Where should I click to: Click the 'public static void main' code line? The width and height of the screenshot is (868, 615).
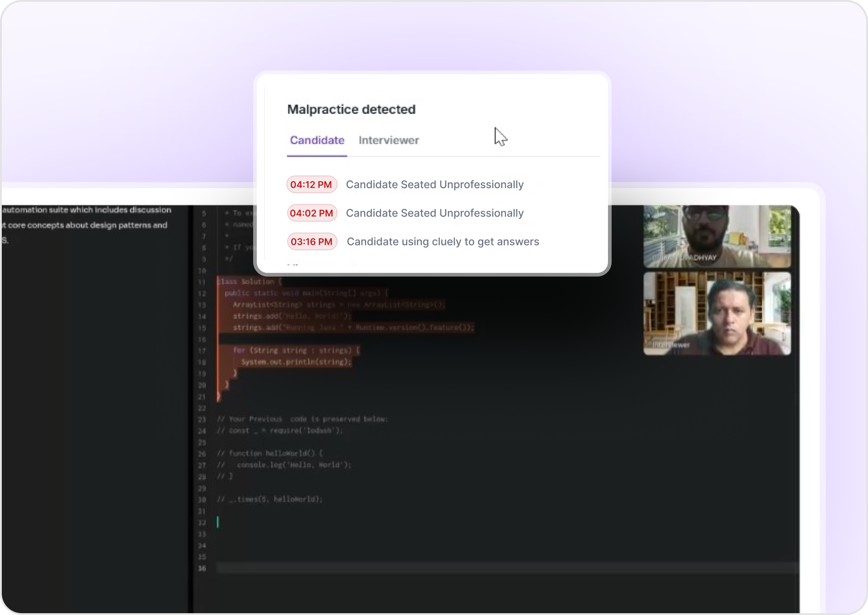(307, 293)
